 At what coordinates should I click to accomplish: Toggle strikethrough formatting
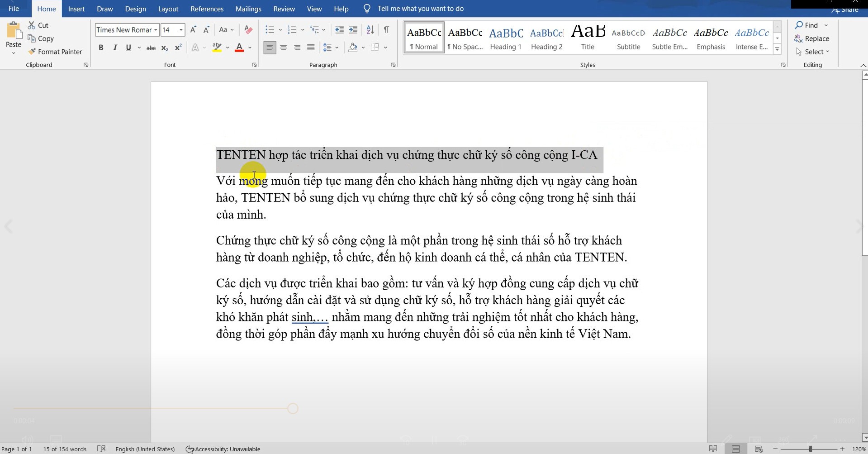tap(151, 48)
